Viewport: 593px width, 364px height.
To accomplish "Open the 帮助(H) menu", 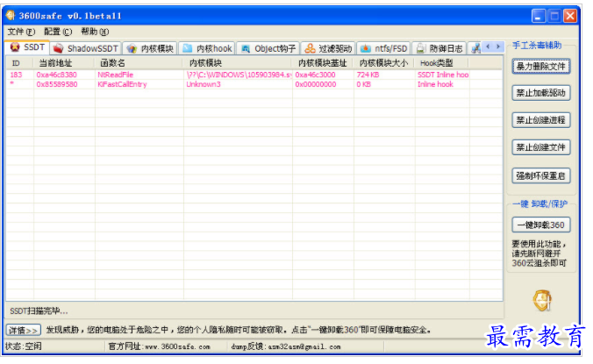I will 95,32.
